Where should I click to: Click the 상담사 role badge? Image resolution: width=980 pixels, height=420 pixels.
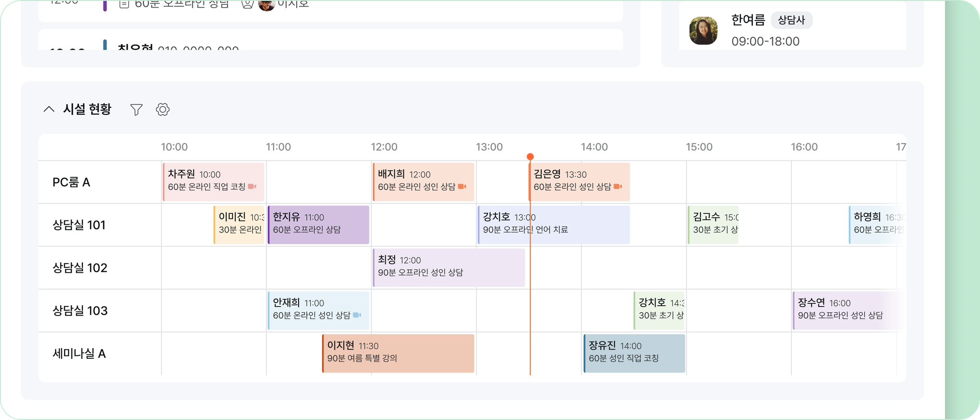791,20
